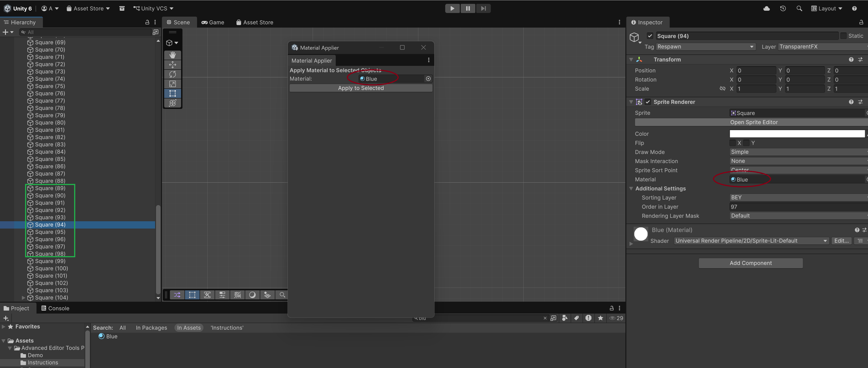Select the Rect tool
This screenshot has height=368, width=868.
click(x=172, y=93)
